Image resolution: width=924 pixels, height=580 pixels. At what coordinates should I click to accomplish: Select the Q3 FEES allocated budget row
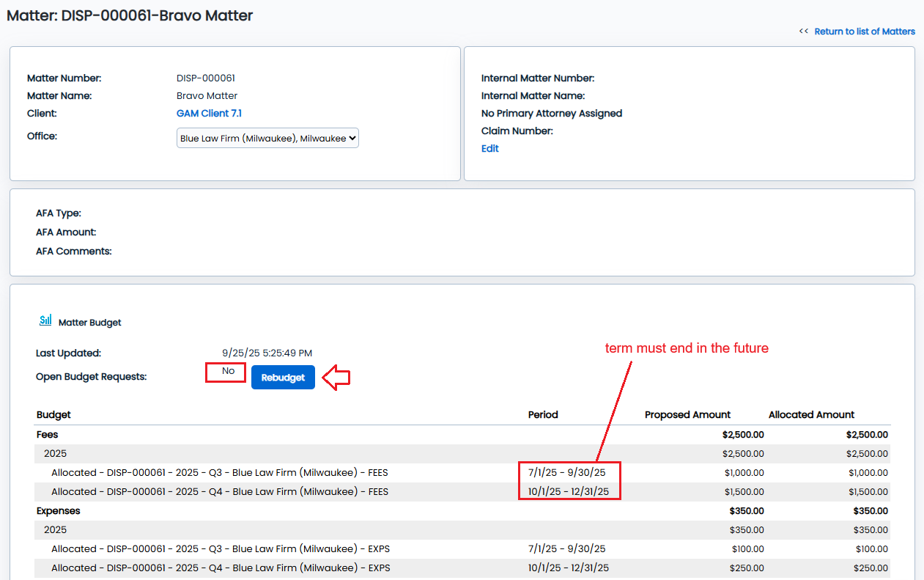[220, 473]
